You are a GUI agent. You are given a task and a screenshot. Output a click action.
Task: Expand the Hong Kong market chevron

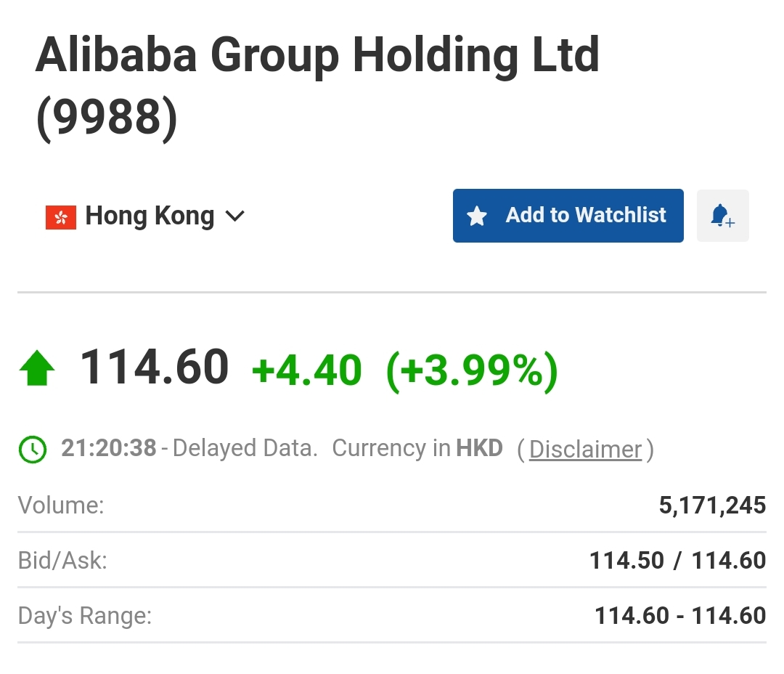tap(235, 216)
